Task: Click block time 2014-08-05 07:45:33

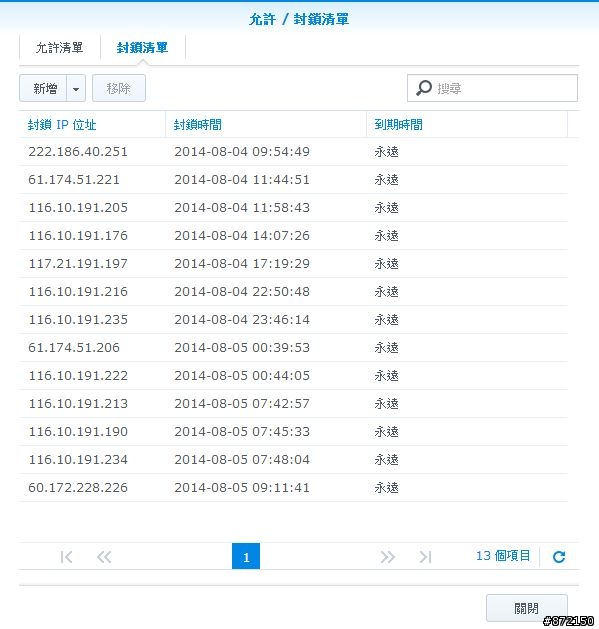Action: coord(242,432)
